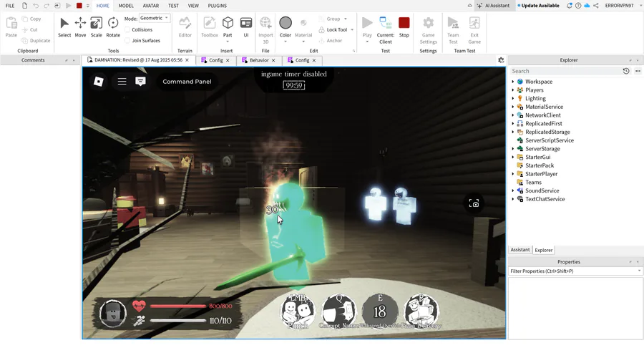Select the Select tool in ribbon
The width and height of the screenshot is (644, 353).
pyautogui.click(x=64, y=27)
